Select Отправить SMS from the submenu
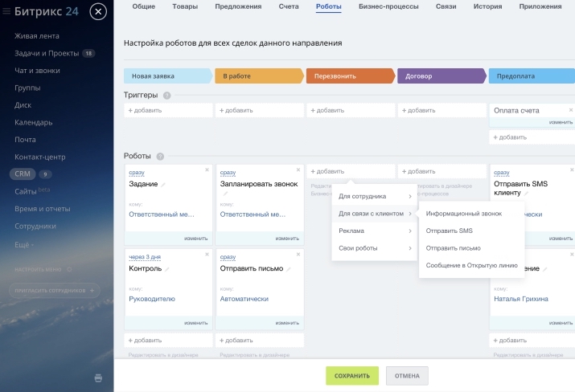 [449, 231]
